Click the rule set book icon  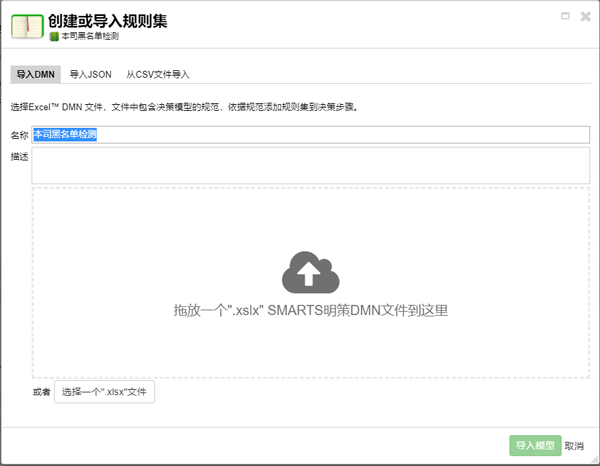[26, 26]
